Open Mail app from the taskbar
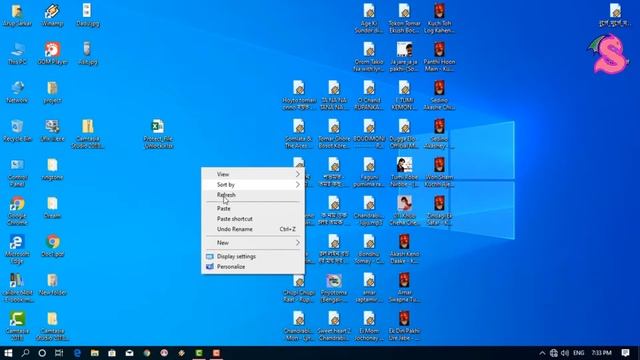The height and width of the screenshot is (360, 640). (129, 353)
